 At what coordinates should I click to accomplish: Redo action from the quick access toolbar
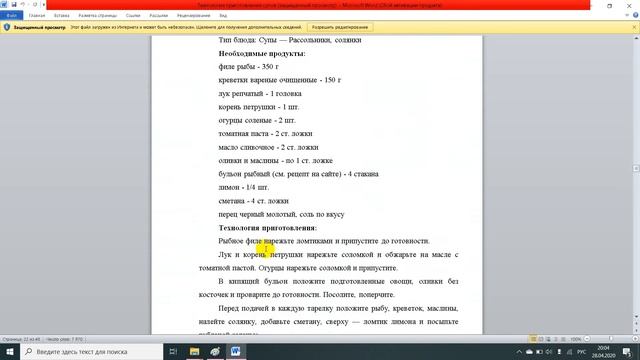[35, 4]
